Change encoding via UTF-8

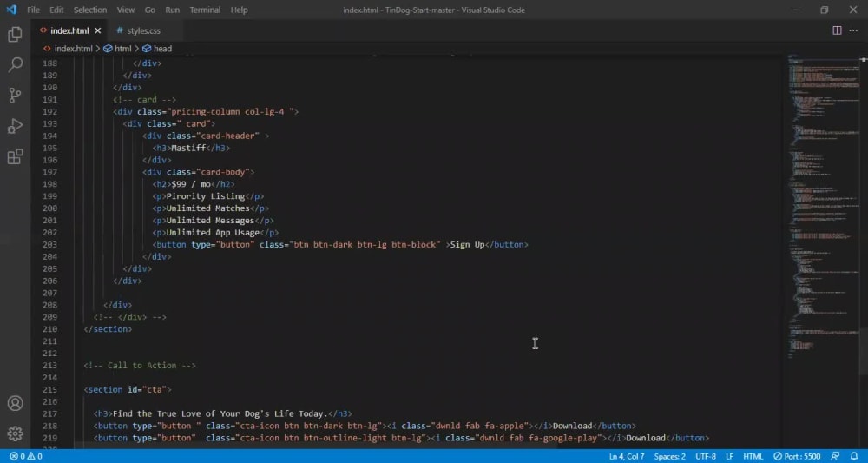click(x=706, y=456)
